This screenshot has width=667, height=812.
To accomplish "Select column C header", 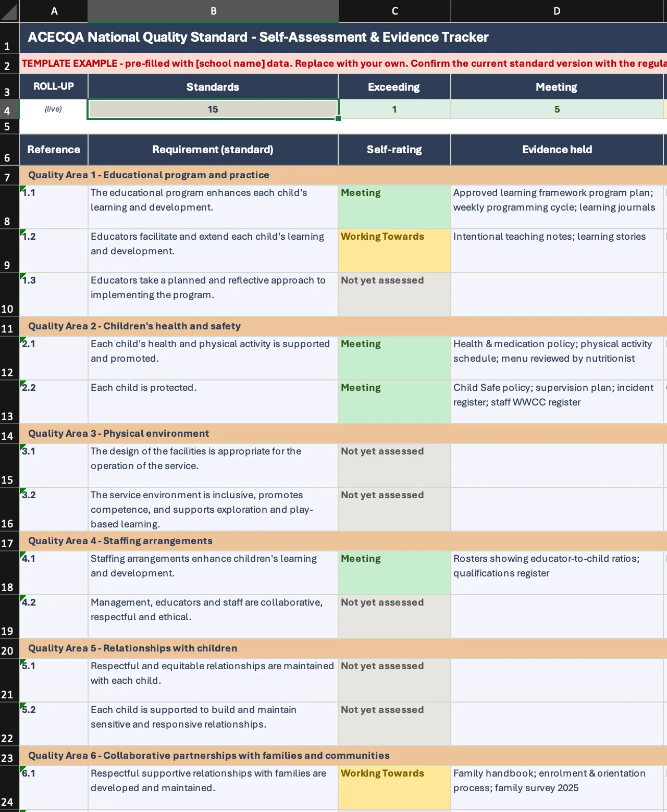I will click(x=394, y=11).
